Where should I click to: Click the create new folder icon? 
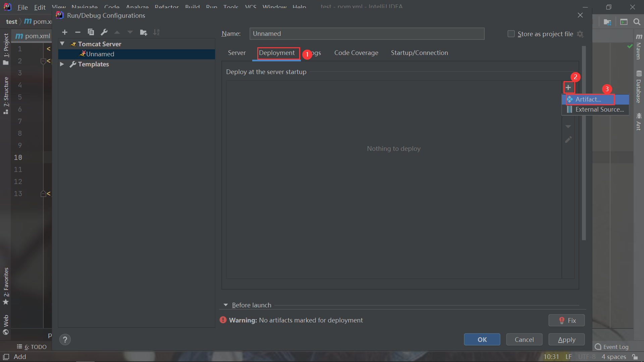click(143, 32)
